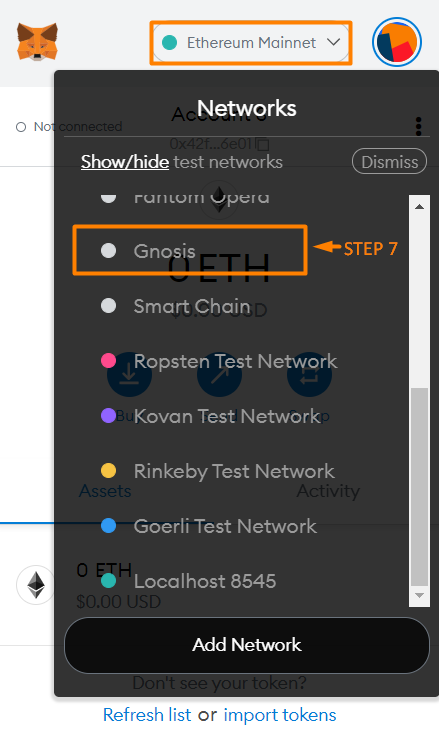
Task: Click the Ethereum coin icon beside balance
Action: (35, 585)
